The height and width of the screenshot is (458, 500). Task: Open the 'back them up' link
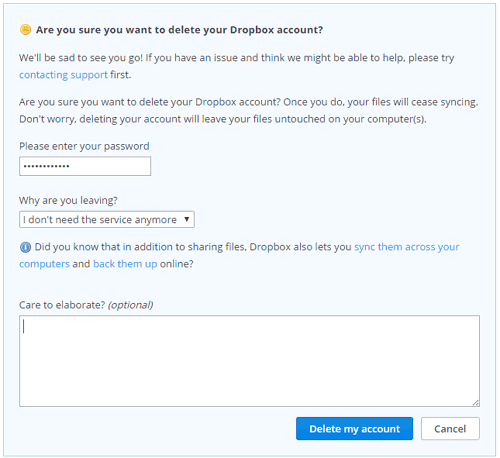(x=125, y=264)
